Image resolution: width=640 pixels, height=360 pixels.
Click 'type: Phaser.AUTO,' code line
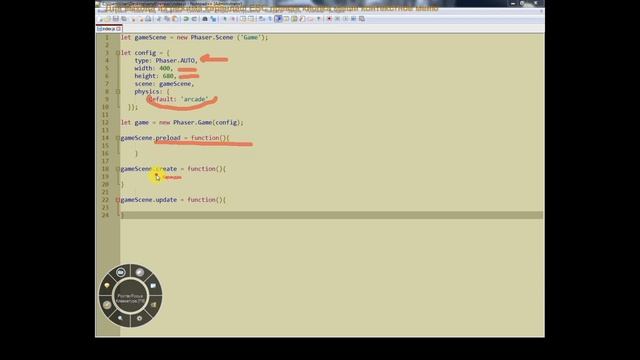[x=166, y=60]
